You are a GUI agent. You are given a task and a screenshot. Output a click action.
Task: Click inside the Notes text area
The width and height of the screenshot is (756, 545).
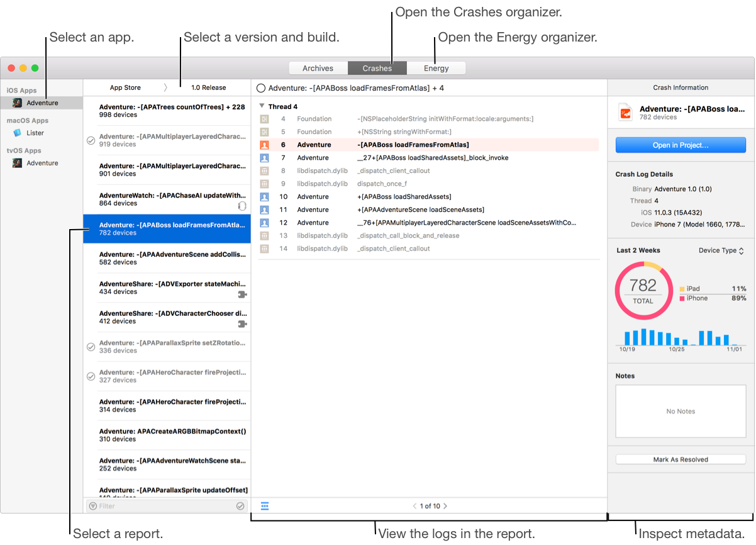point(681,412)
